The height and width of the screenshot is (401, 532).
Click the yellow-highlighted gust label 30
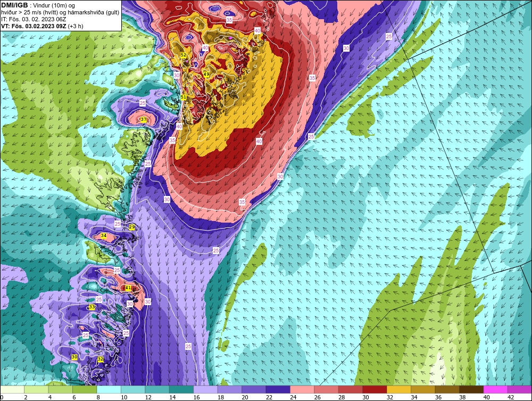(74, 357)
